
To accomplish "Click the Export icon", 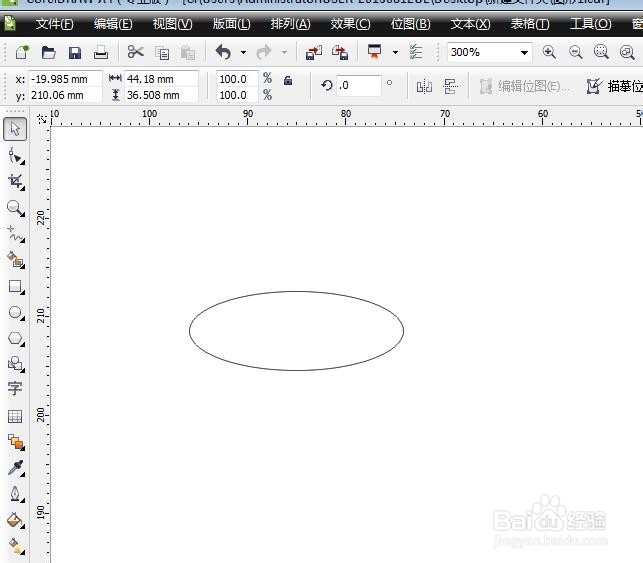I will tap(340, 52).
